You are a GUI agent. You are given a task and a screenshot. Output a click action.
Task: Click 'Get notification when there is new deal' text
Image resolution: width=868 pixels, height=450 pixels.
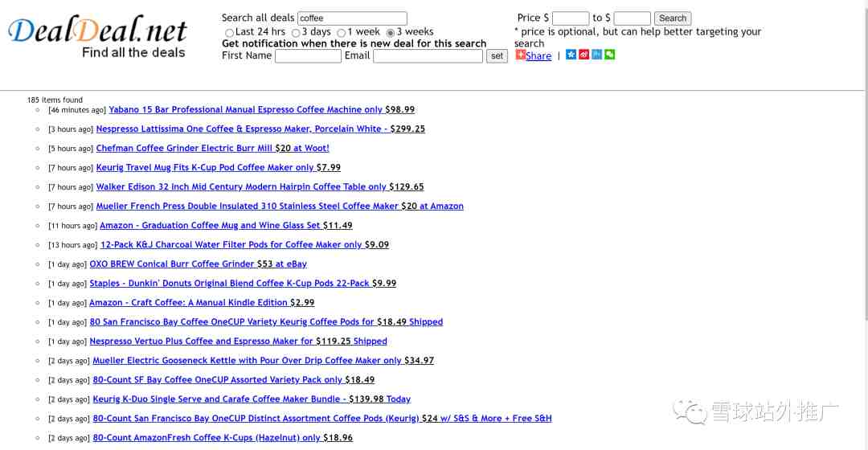click(x=354, y=43)
